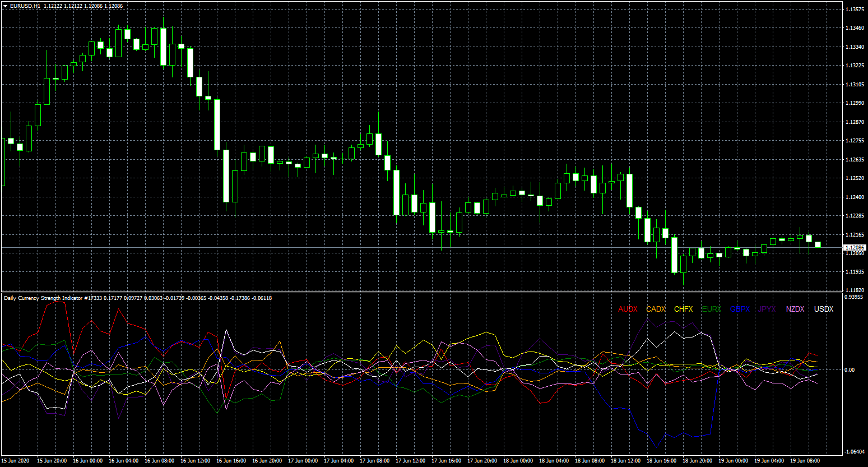This screenshot has height=467, width=868.
Task: Click the indicator zero level 0.00 label
Action: point(850,370)
